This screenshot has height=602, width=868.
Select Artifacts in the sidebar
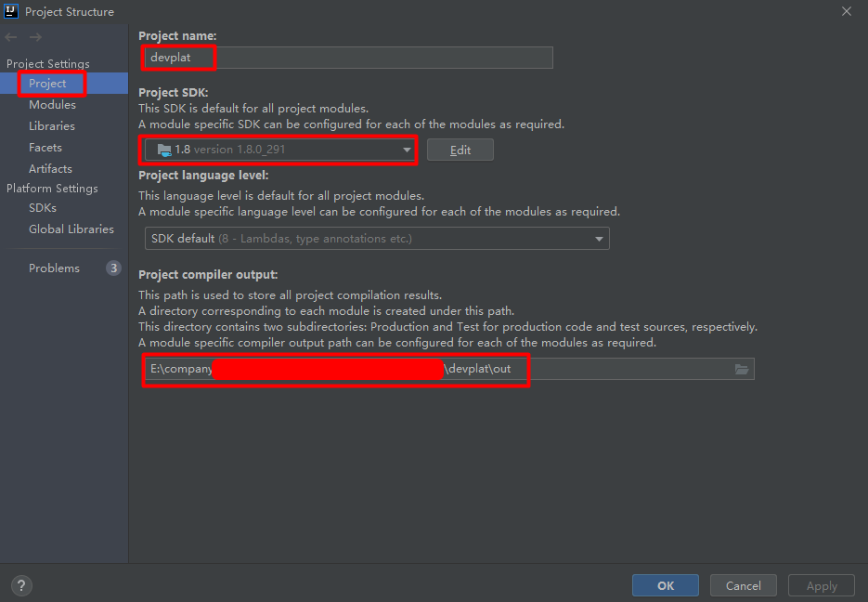50,169
